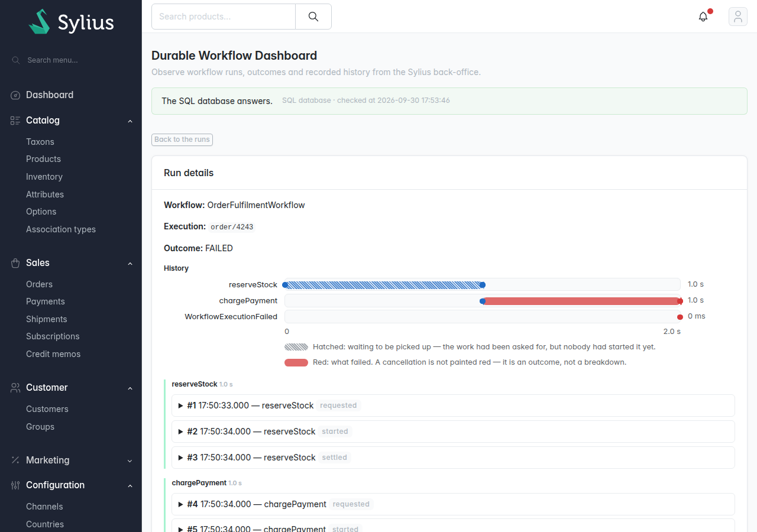
Task: Click the reserveStock hatched timeline bar
Action: tap(384, 285)
